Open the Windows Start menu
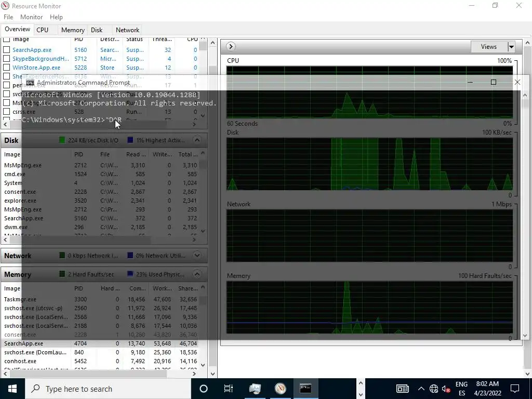 [12, 389]
